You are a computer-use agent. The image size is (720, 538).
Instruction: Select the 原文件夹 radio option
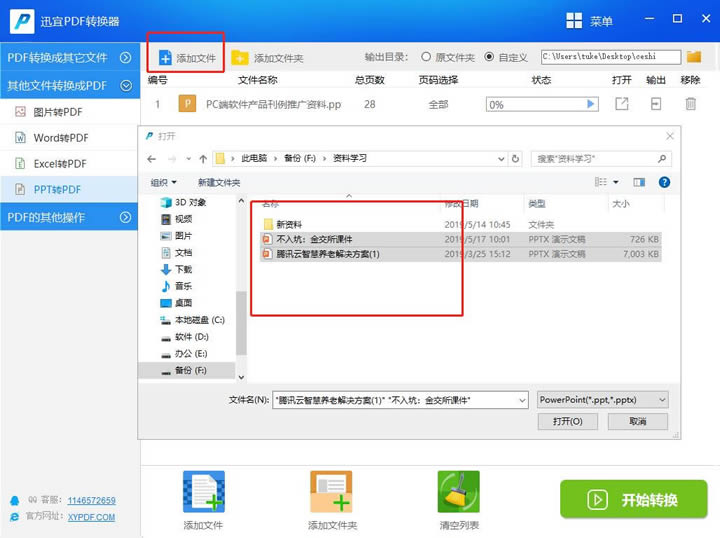click(426, 56)
